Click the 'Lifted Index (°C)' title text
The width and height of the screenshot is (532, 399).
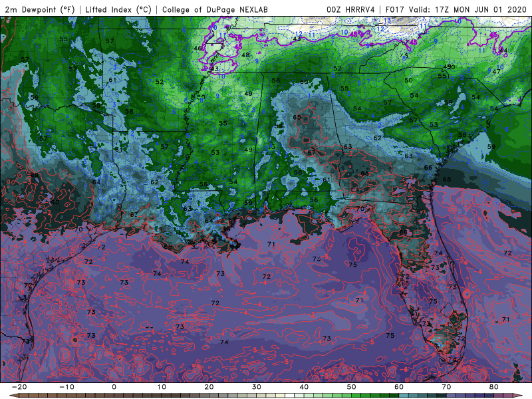pyautogui.click(x=118, y=9)
